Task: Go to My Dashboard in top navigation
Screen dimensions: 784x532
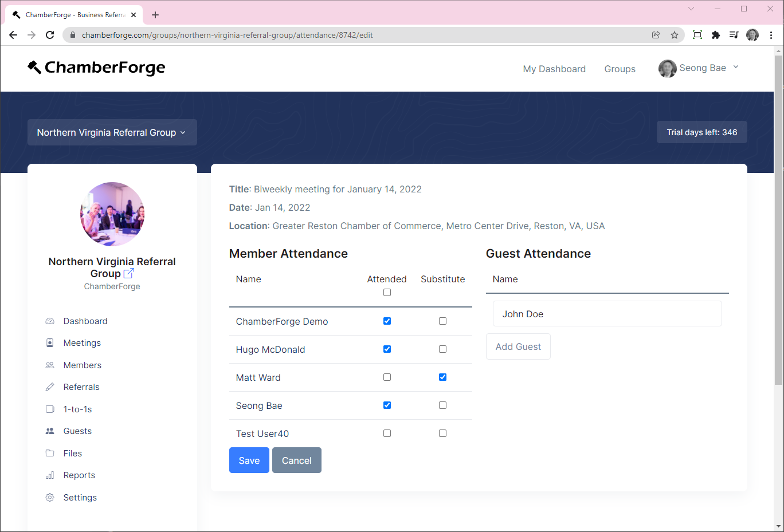Action: point(554,69)
